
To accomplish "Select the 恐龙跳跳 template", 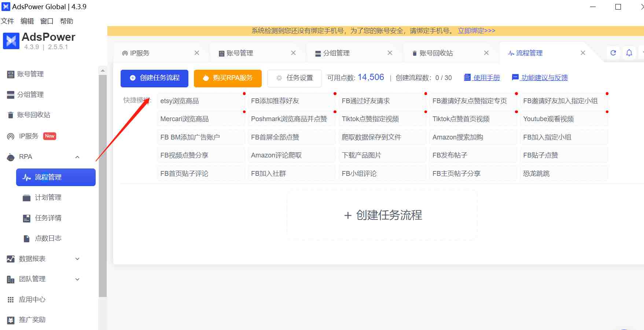I will click(564, 174).
